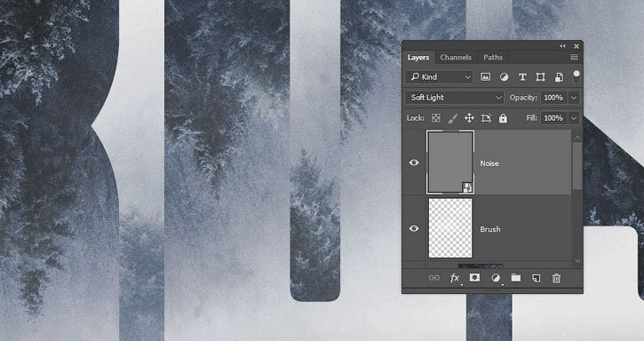Lock layer position move icon
The width and height of the screenshot is (644, 341).
click(x=469, y=118)
